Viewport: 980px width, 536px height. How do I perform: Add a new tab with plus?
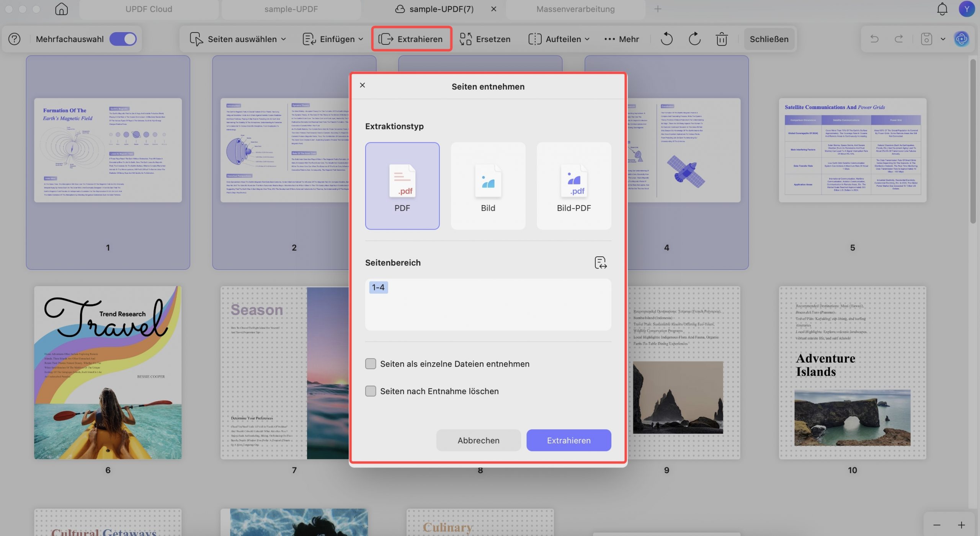tap(658, 9)
